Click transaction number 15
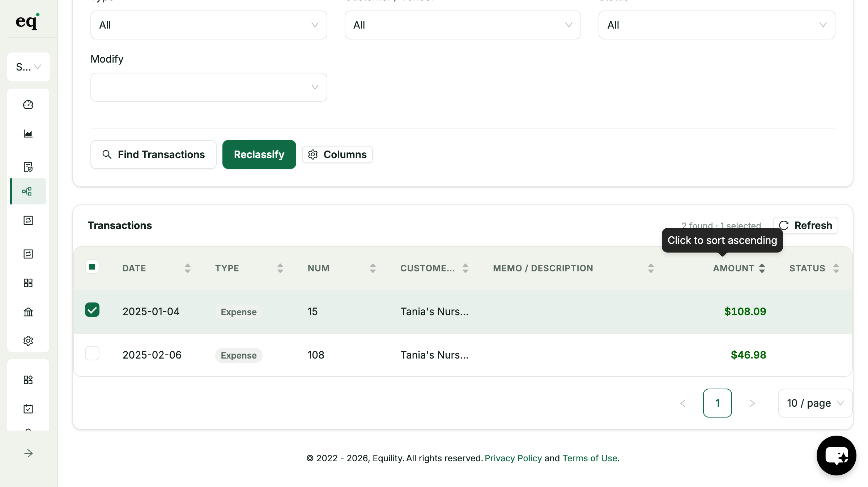The image size is (868, 487). (312, 312)
